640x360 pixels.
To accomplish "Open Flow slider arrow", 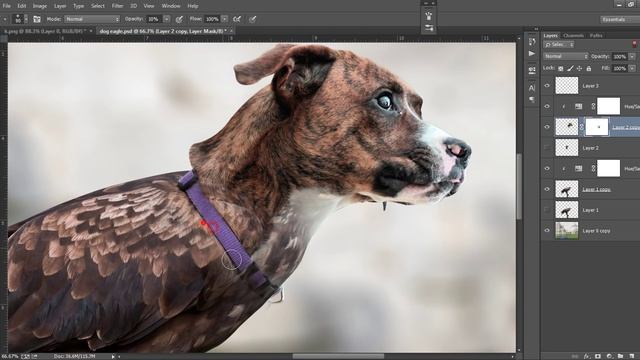I will click(x=224, y=19).
